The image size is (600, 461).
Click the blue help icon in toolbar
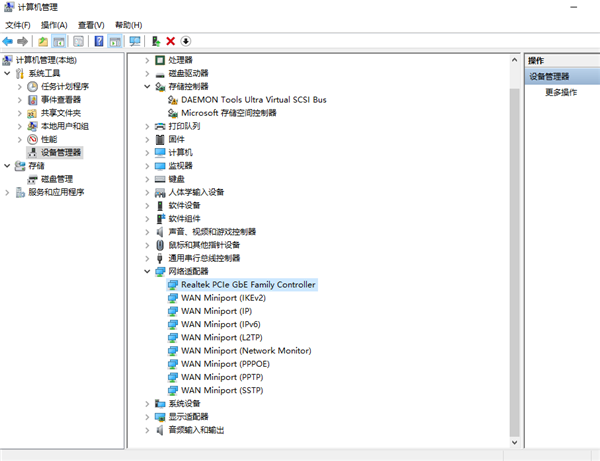(99, 41)
